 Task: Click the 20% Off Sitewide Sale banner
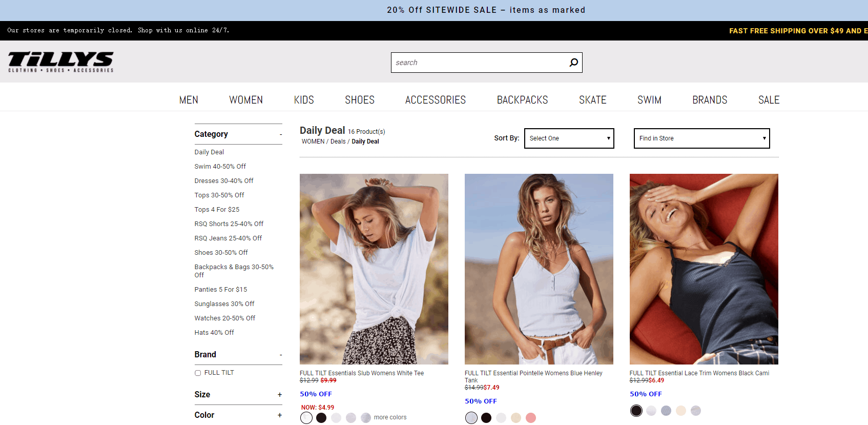[486, 10]
